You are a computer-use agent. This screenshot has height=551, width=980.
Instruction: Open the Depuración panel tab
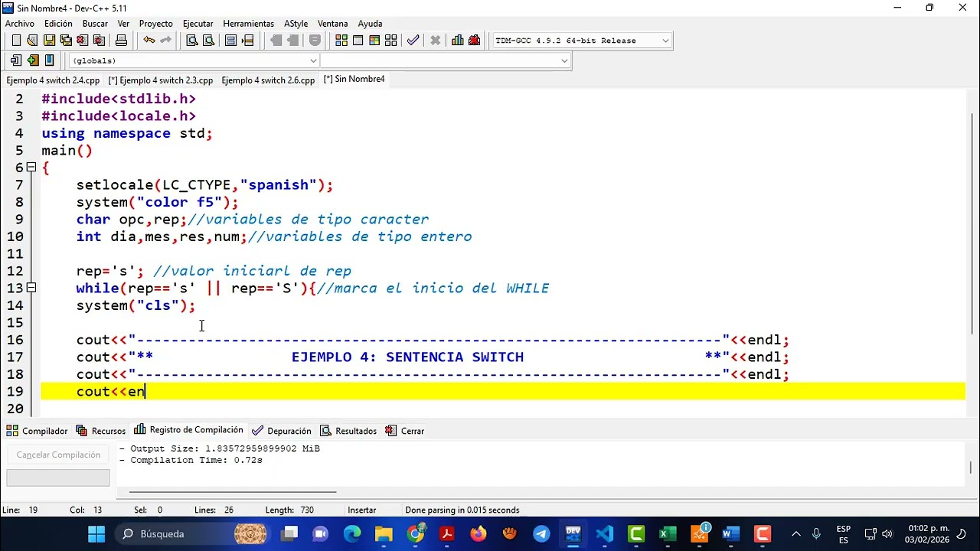pos(281,431)
